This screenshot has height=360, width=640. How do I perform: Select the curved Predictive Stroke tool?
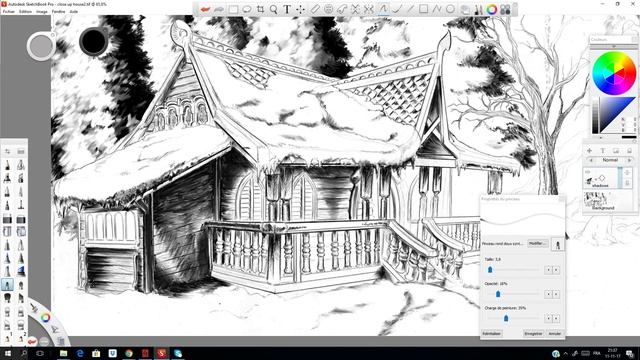point(397,9)
